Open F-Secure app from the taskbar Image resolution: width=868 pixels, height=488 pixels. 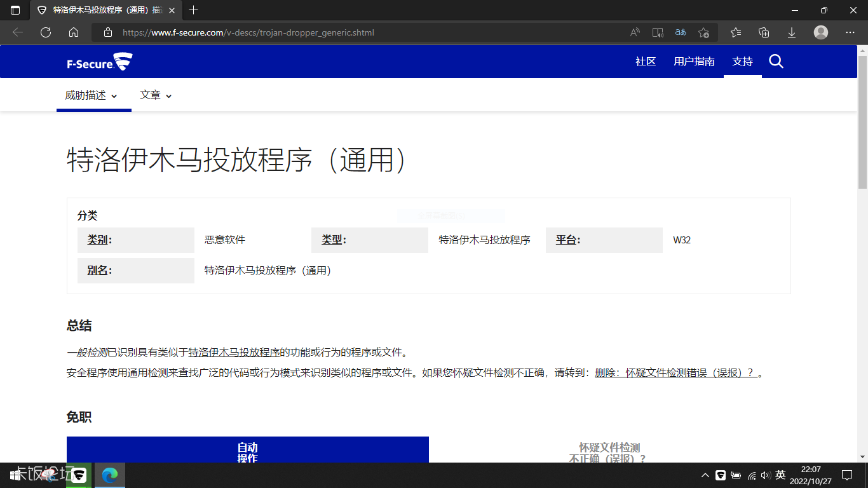[79, 475]
